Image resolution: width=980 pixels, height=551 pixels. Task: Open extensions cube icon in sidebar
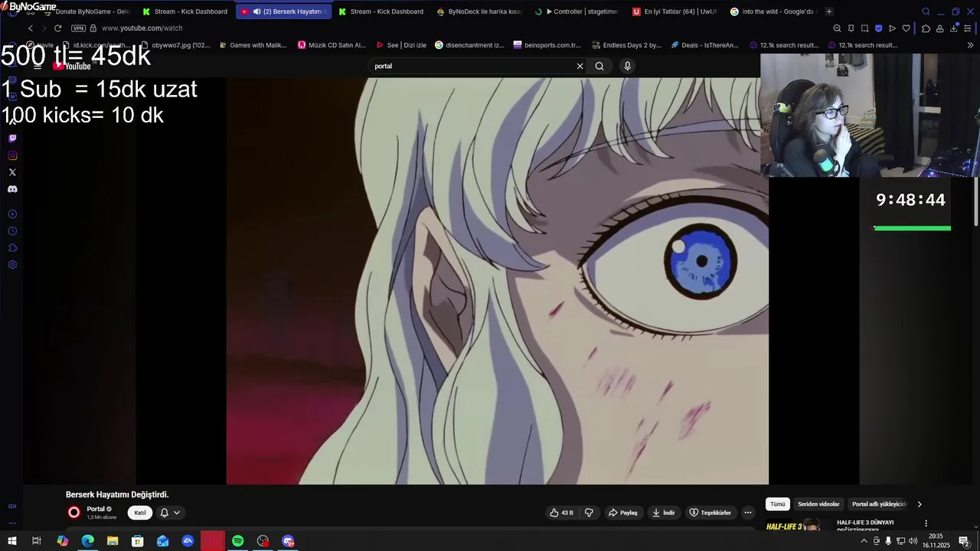tap(12, 248)
